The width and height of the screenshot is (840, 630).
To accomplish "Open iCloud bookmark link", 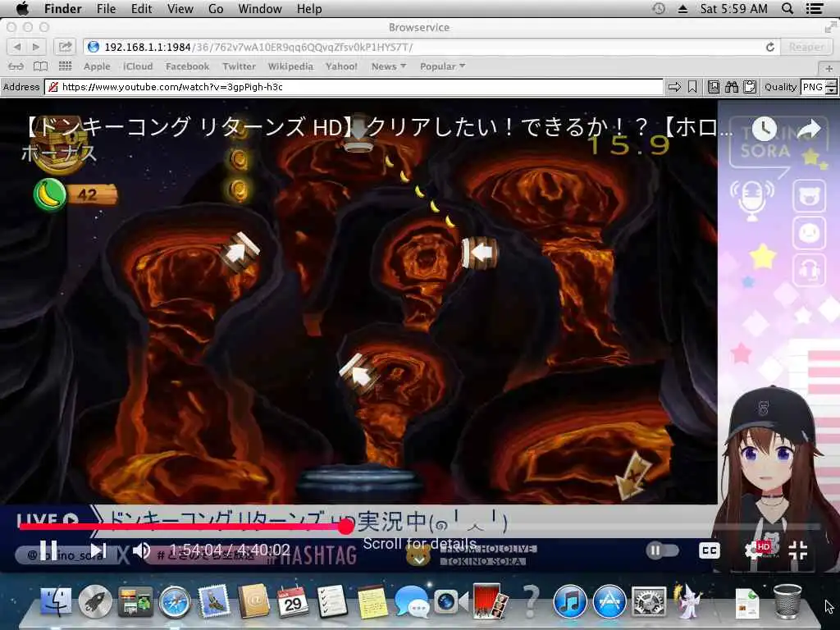I will (x=138, y=66).
